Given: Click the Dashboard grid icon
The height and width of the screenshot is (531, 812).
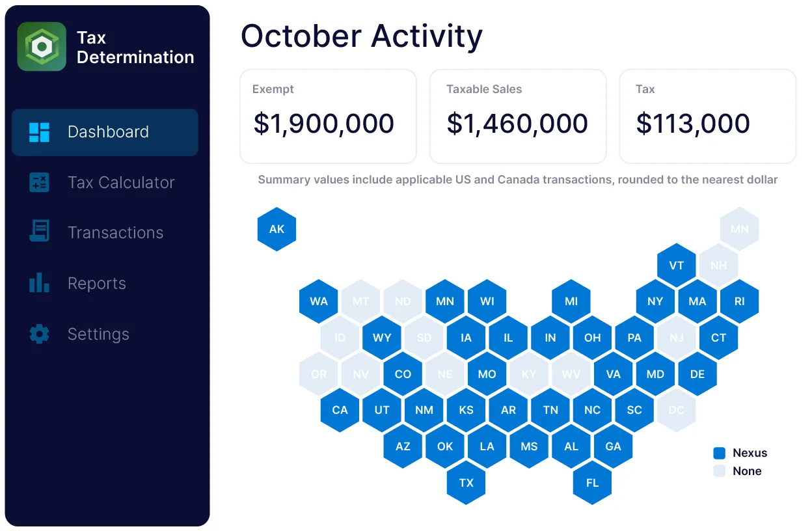Looking at the screenshot, I should pos(39,132).
